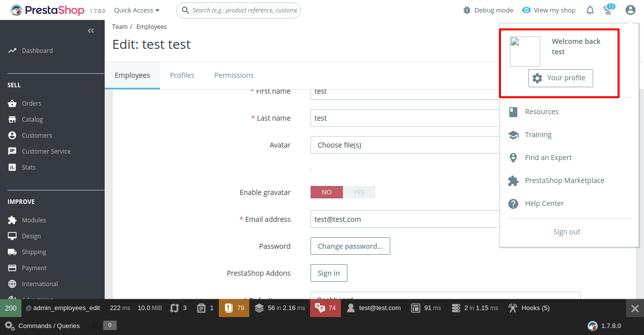Click View my shop
Viewport: 644px width, 335px height.
pyautogui.click(x=549, y=10)
